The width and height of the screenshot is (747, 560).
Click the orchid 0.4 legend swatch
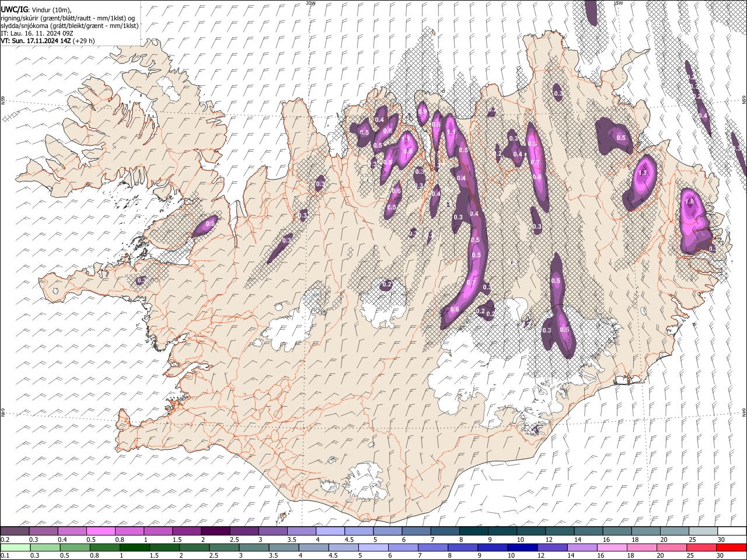(72, 531)
